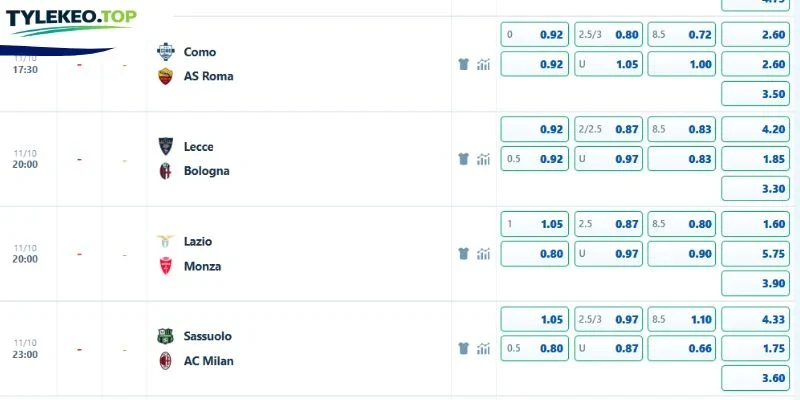Viewport: 800px width, 400px height.
Task: Click the AC Milan team crest
Action: point(165,361)
